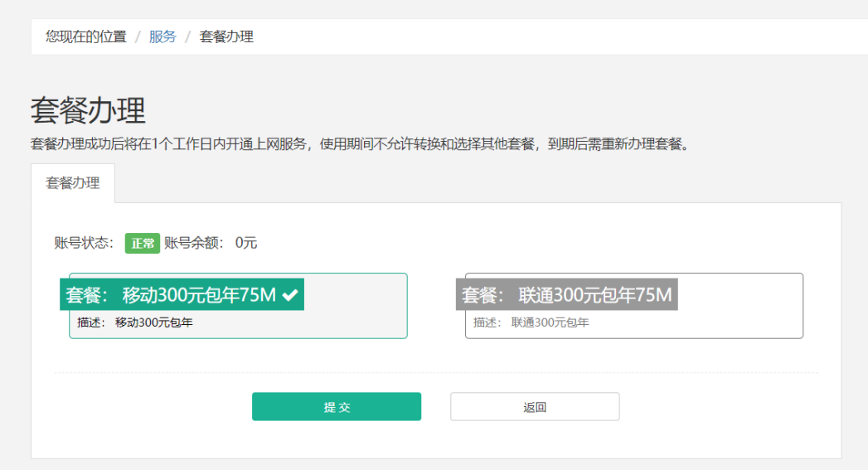Image resolution: width=868 pixels, height=470 pixels.
Task: Click the slash separator after 服务 breadcrumb
Action: [x=188, y=36]
